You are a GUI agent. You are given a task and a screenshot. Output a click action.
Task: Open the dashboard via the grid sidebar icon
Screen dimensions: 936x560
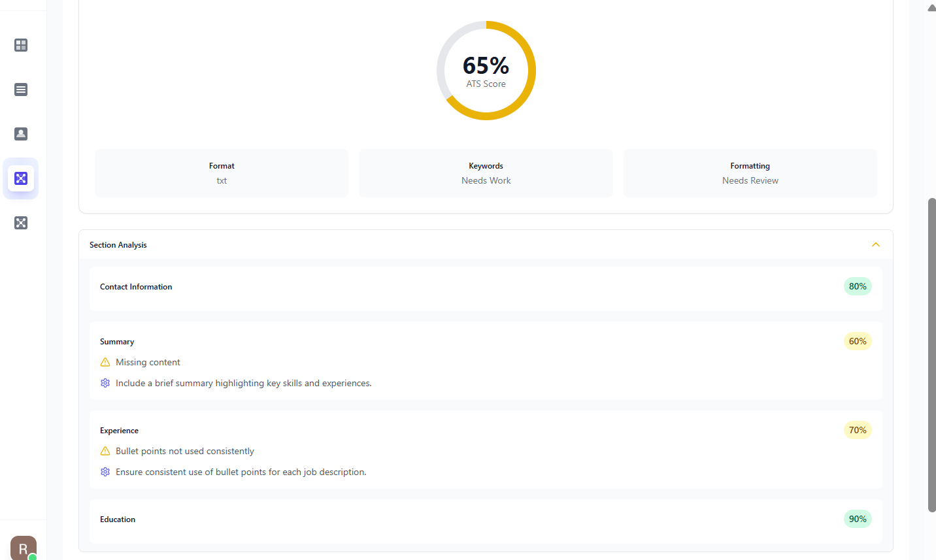(20, 44)
